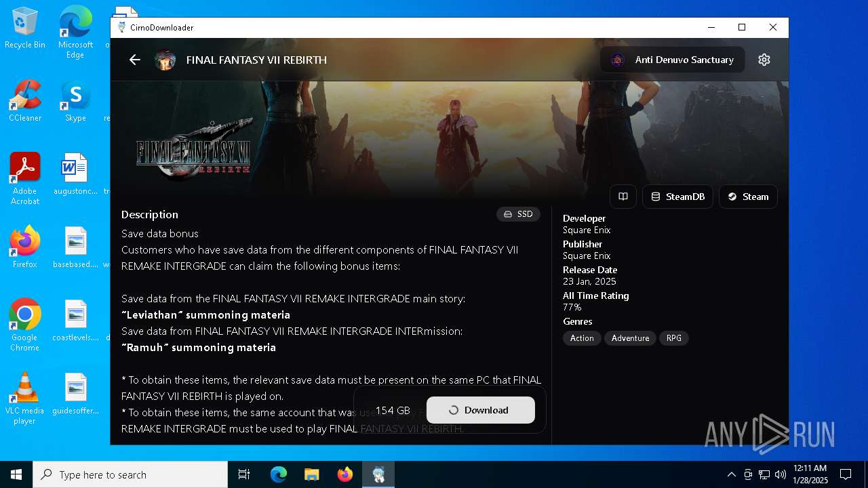Open the book guide icon button
This screenshot has width=868, height=488.
[x=623, y=197]
